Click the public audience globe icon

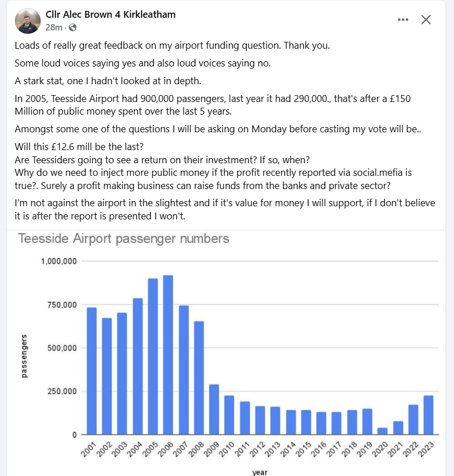point(72,27)
